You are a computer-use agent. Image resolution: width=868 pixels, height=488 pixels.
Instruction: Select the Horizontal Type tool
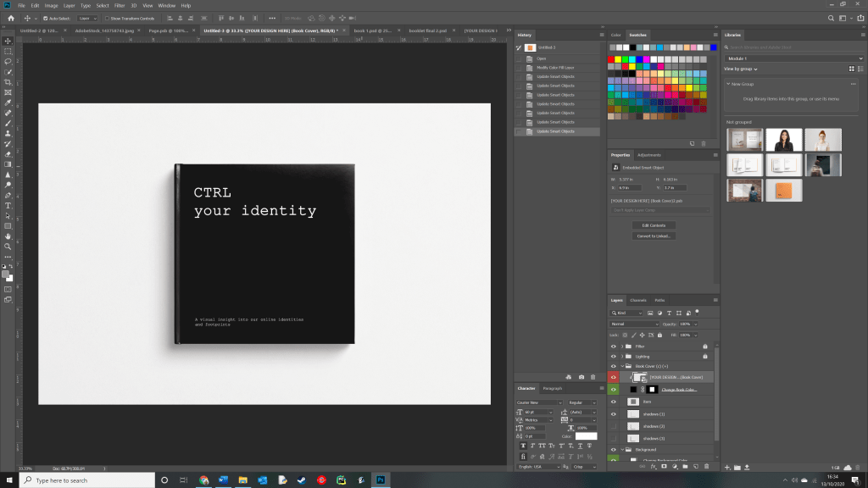pyautogui.click(x=8, y=205)
